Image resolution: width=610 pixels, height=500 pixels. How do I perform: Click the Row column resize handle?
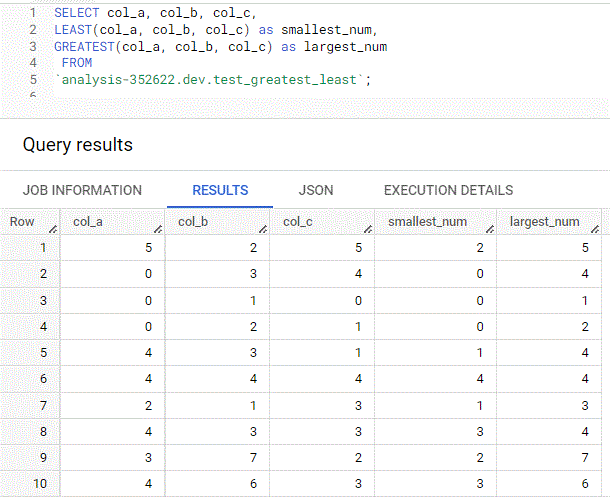click(x=53, y=230)
